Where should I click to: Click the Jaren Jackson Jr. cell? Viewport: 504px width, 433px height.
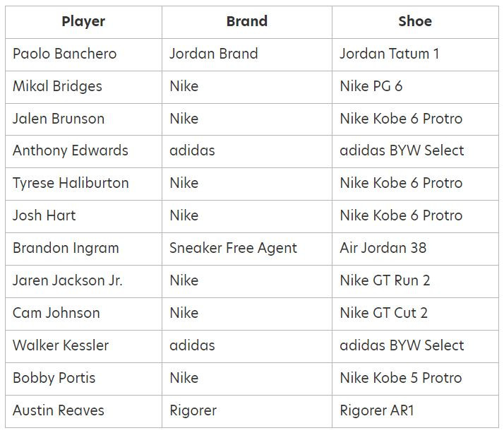point(83,281)
